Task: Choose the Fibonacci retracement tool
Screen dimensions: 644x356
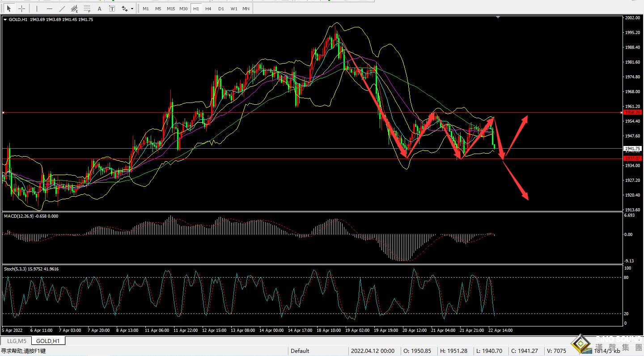Action: (x=87, y=9)
